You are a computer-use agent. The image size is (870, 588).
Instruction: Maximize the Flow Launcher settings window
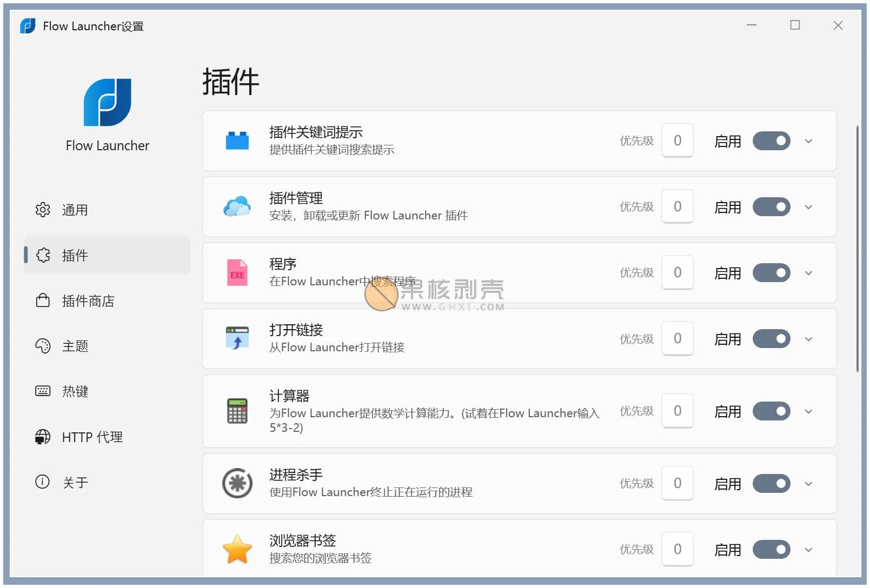point(795,25)
